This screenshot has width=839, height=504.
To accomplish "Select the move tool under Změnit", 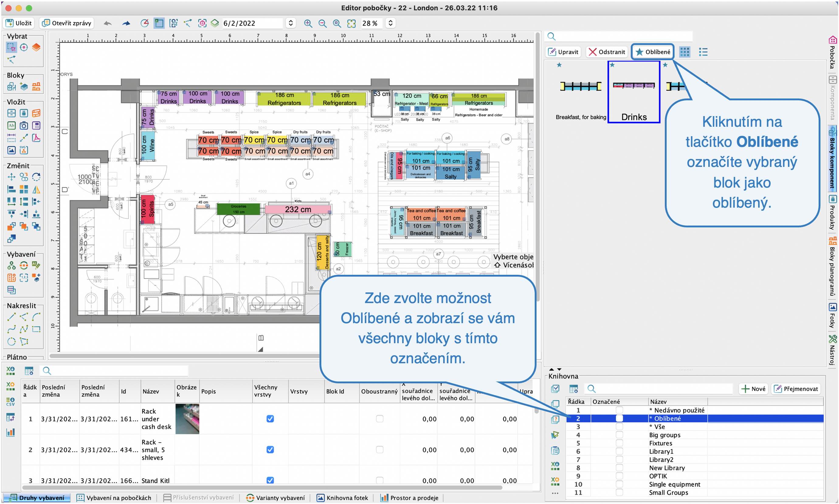I will pos(11,177).
